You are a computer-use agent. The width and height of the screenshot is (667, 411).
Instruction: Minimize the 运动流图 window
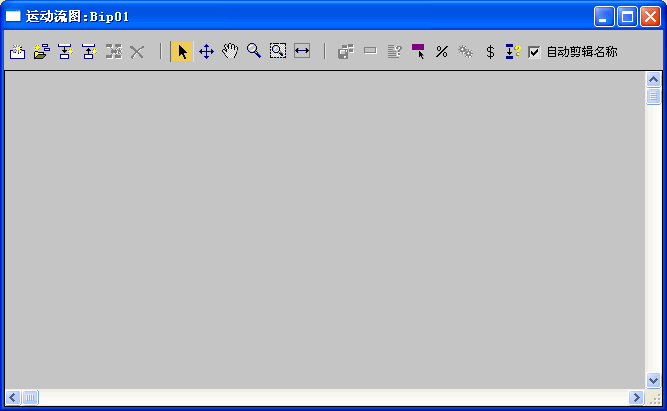pyautogui.click(x=604, y=17)
